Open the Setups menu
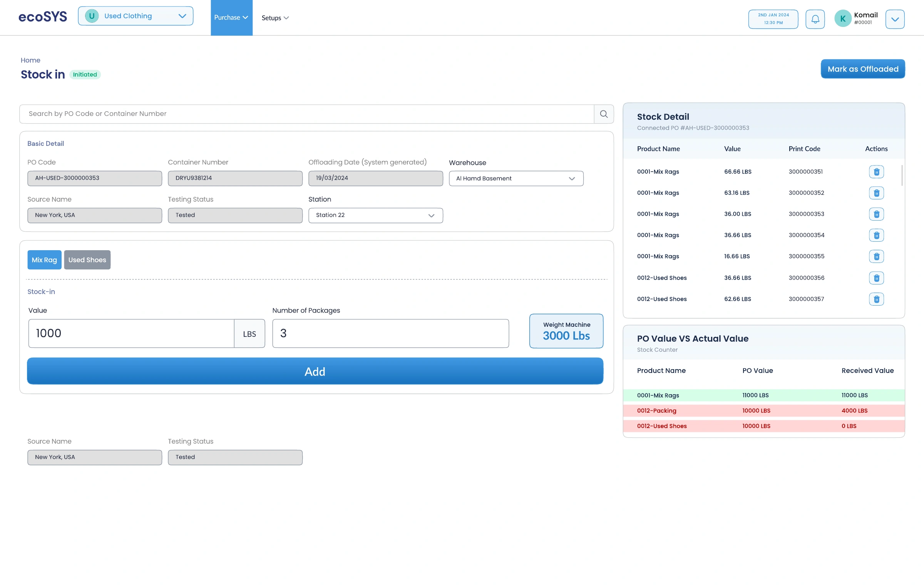Image resolution: width=924 pixels, height=587 pixels. (275, 18)
